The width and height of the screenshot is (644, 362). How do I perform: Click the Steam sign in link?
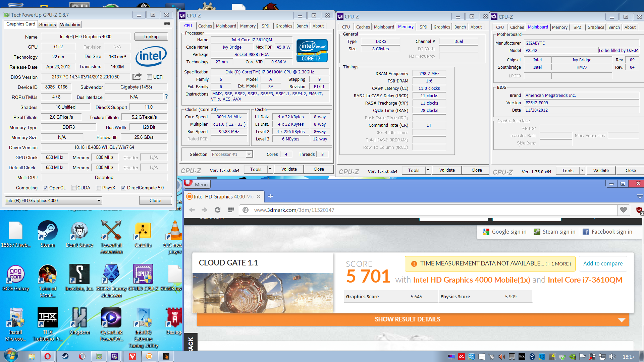pyautogui.click(x=554, y=232)
